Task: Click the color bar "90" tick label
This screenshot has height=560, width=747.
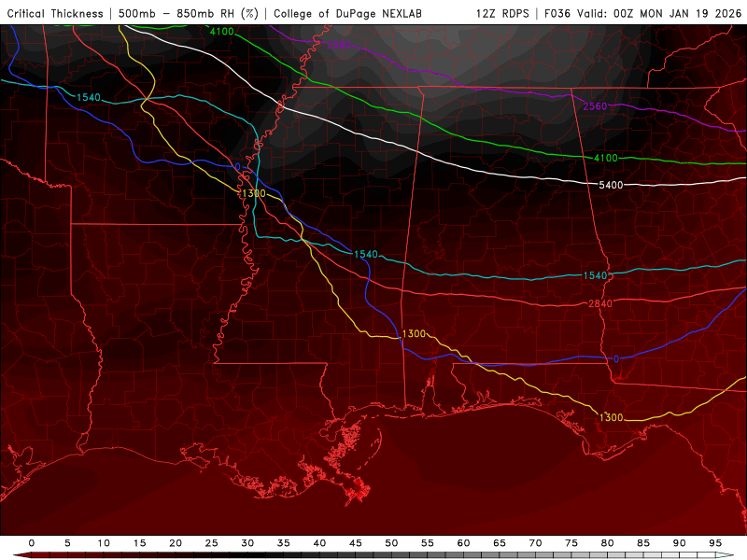Action: pos(680,543)
